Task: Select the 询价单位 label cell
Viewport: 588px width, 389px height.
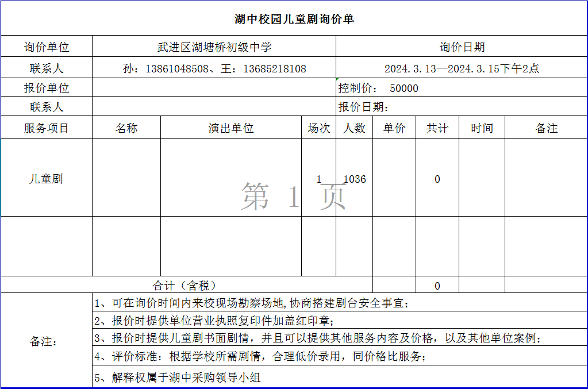Action: [x=47, y=47]
